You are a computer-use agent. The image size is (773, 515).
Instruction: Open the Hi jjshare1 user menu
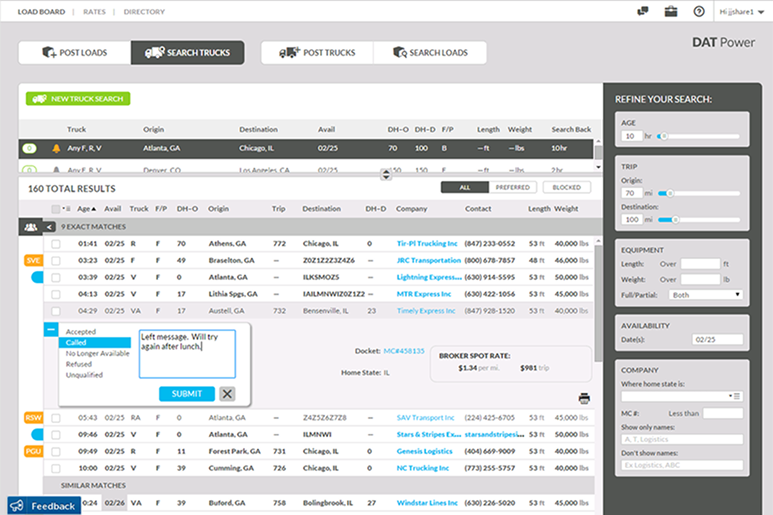(741, 12)
